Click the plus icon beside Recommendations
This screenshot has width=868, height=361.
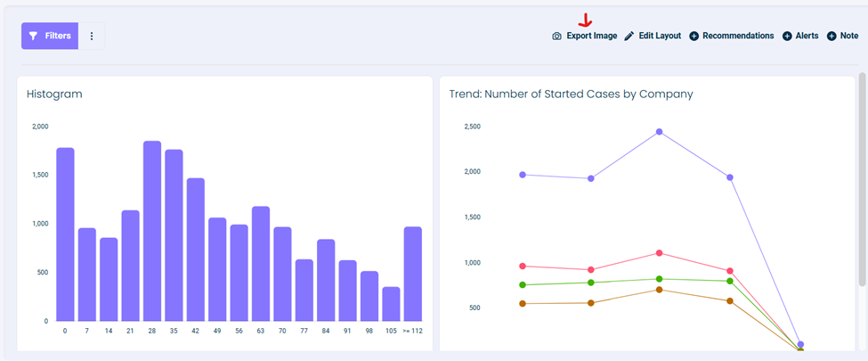tap(694, 36)
